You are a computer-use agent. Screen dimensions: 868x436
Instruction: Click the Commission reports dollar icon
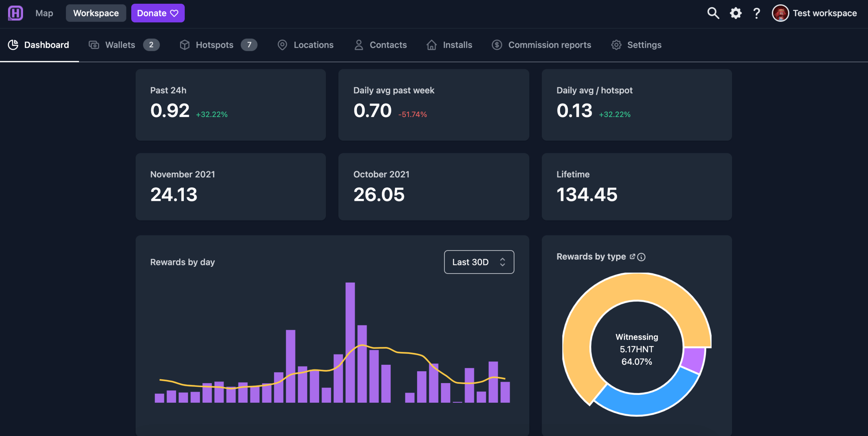click(x=497, y=45)
